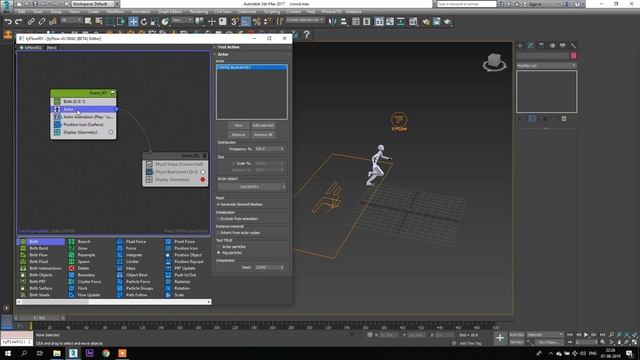This screenshot has width=640, height=360.
Task: Click the Remove All button
Action: [x=263, y=134]
